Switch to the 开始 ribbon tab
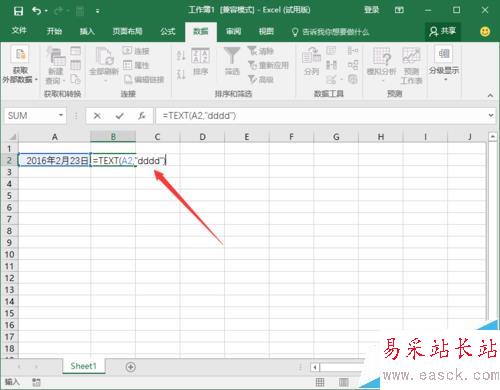 point(54,31)
